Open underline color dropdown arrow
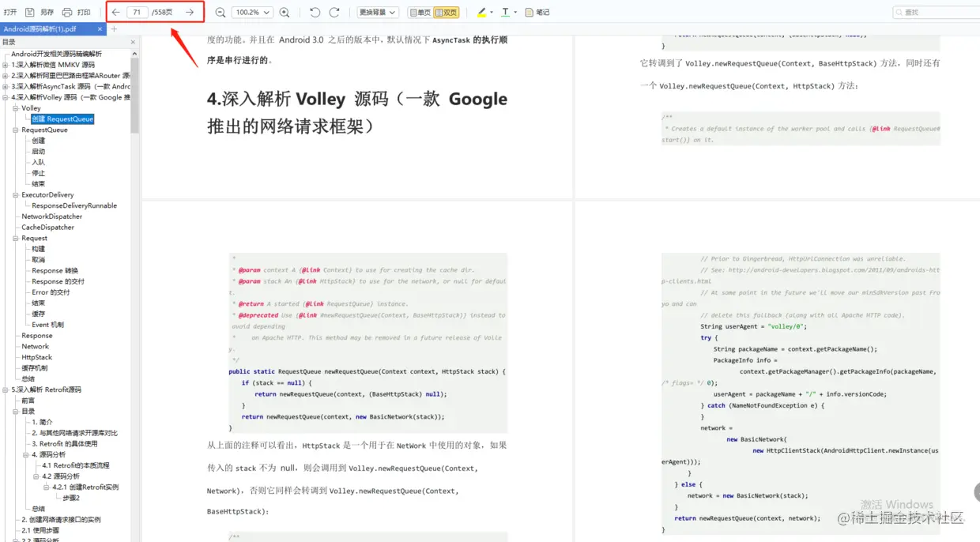 515,13
